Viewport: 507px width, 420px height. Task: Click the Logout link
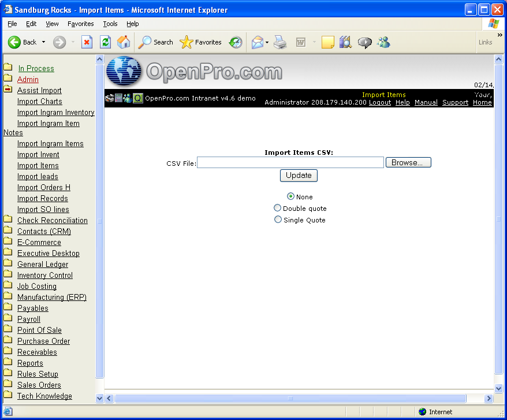tap(379, 102)
